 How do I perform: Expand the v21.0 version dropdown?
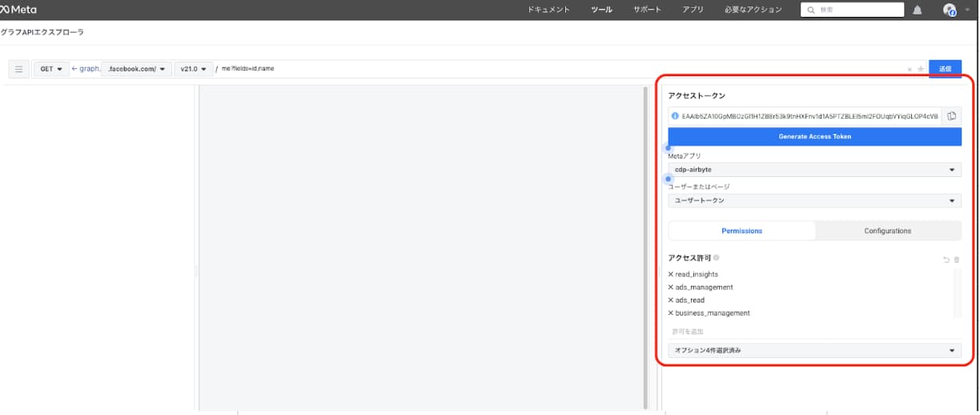[x=195, y=69]
